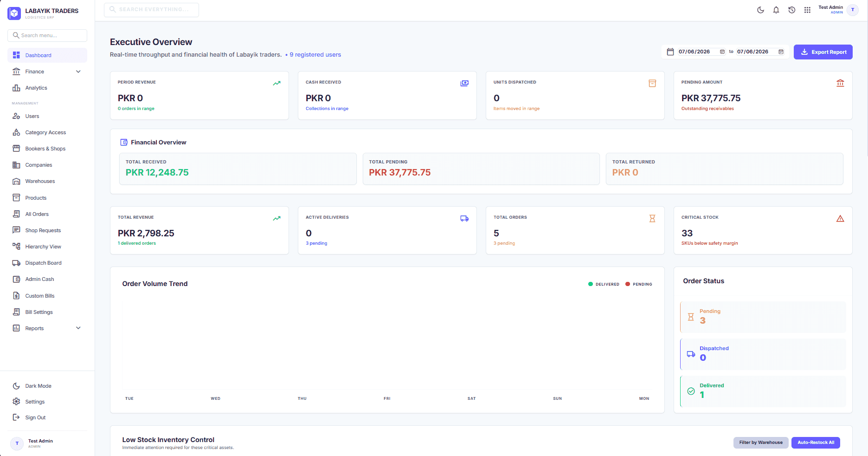Click the Period Revenue trend icon
Image resolution: width=868 pixels, height=456 pixels.
277,84
